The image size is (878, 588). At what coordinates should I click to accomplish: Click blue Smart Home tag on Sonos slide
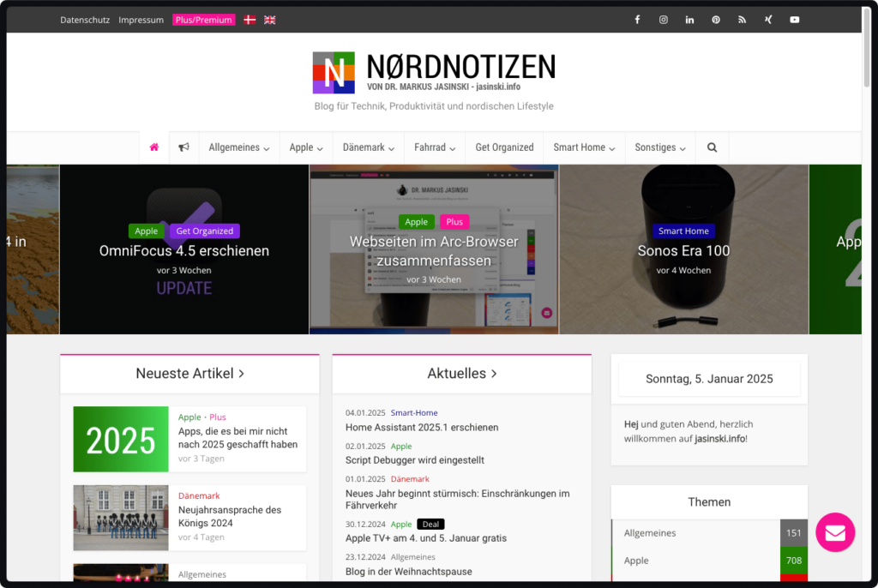tap(683, 231)
